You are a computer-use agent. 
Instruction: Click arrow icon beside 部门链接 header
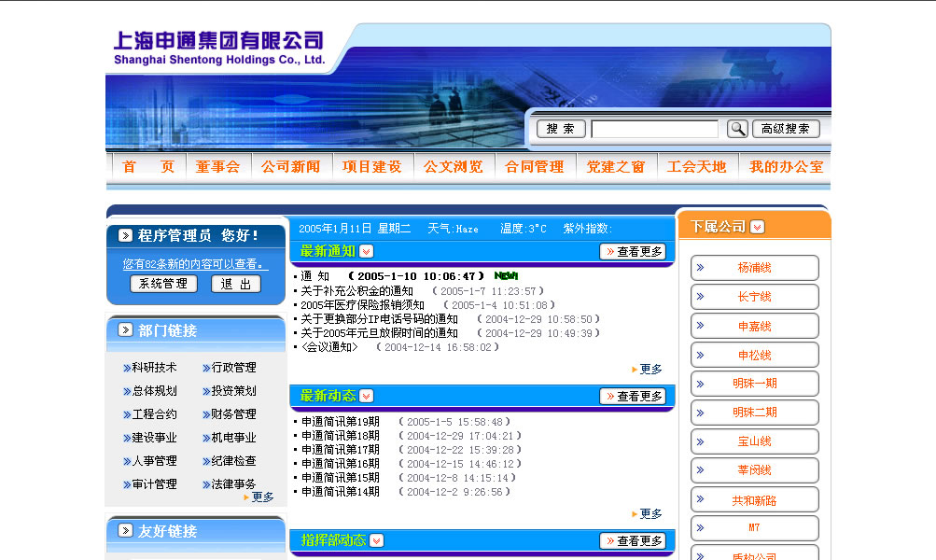[x=125, y=330]
